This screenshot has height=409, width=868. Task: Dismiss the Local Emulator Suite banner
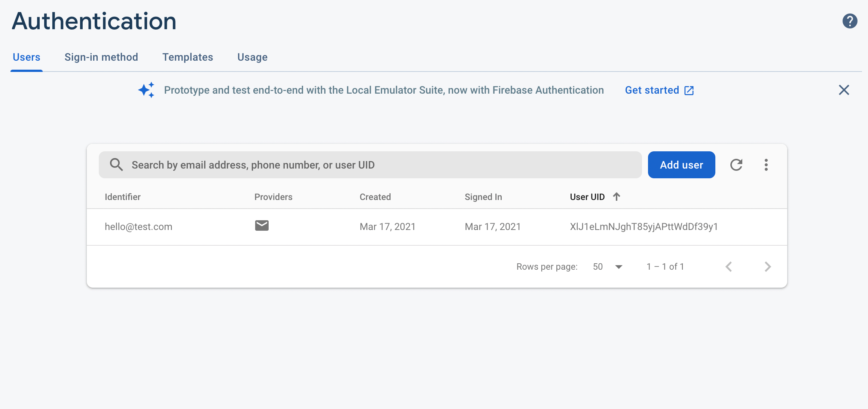844,90
